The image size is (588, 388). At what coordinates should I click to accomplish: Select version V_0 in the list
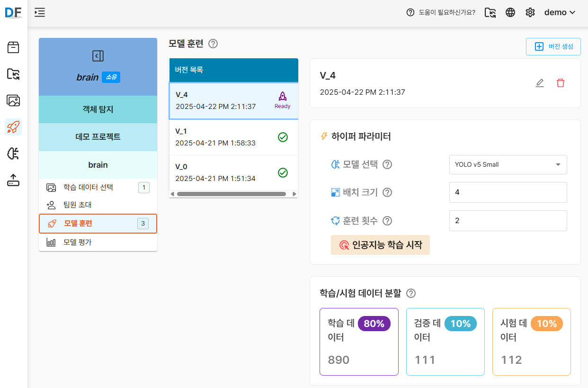click(x=234, y=172)
